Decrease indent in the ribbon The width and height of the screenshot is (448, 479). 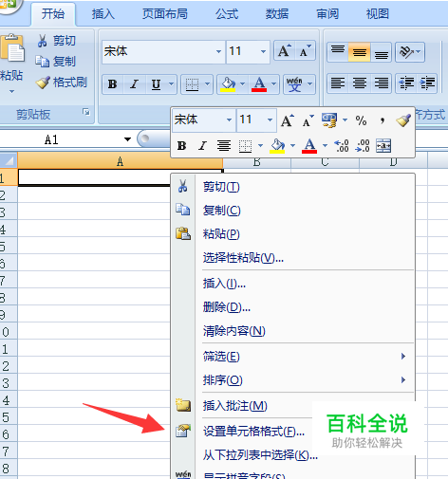[x=406, y=83]
